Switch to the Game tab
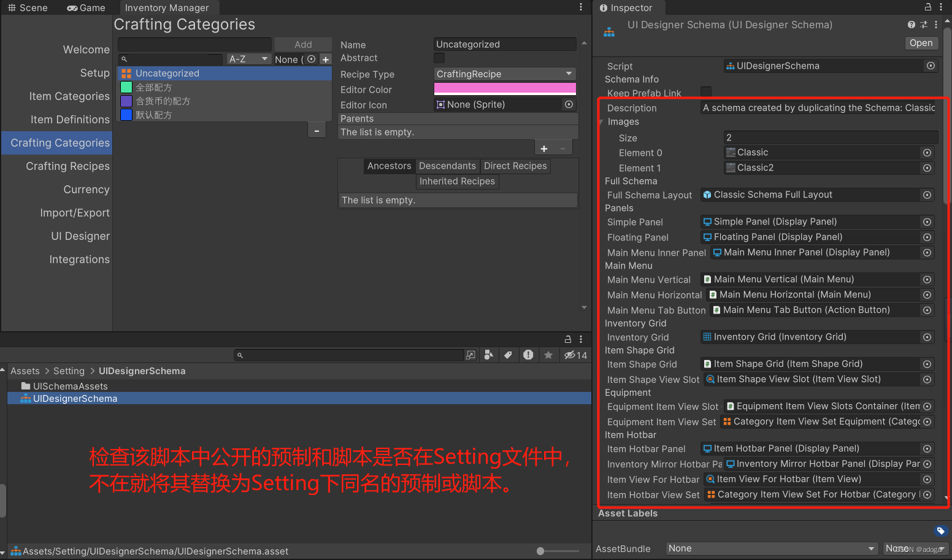Image resolution: width=952 pixels, height=560 pixels. pos(85,7)
